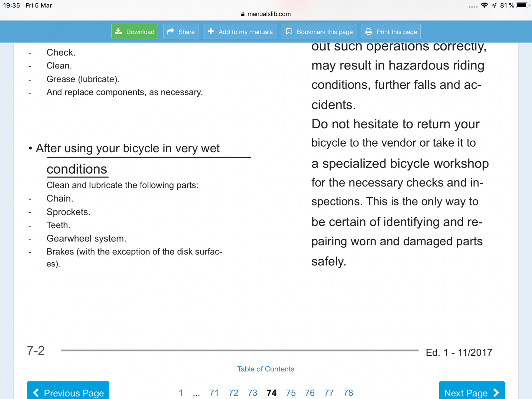Jump to page 75
The width and height of the screenshot is (532, 399).
[291, 393]
